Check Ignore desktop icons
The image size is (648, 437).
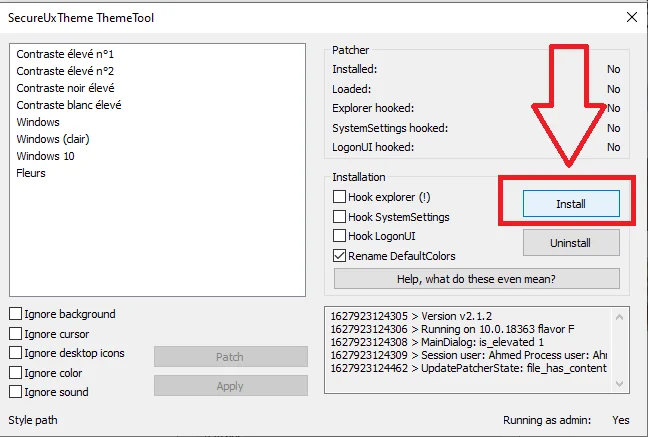16,353
